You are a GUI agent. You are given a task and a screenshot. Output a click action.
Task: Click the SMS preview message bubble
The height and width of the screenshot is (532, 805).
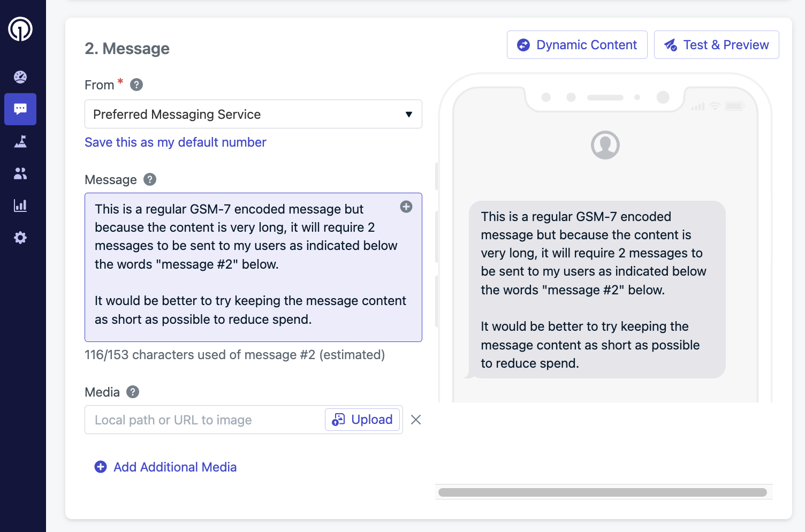pyautogui.click(x=597, y=290)
